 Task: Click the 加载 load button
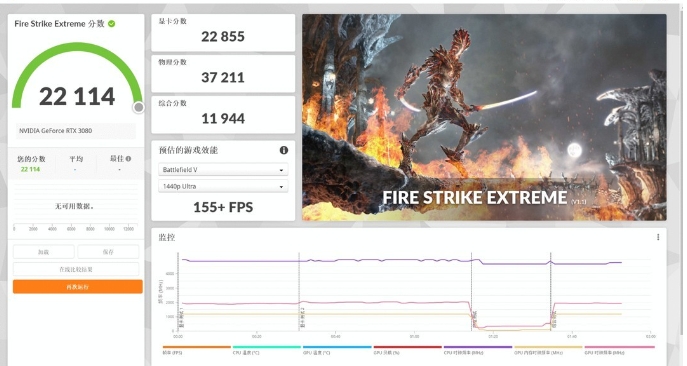[x=43, y=252]
